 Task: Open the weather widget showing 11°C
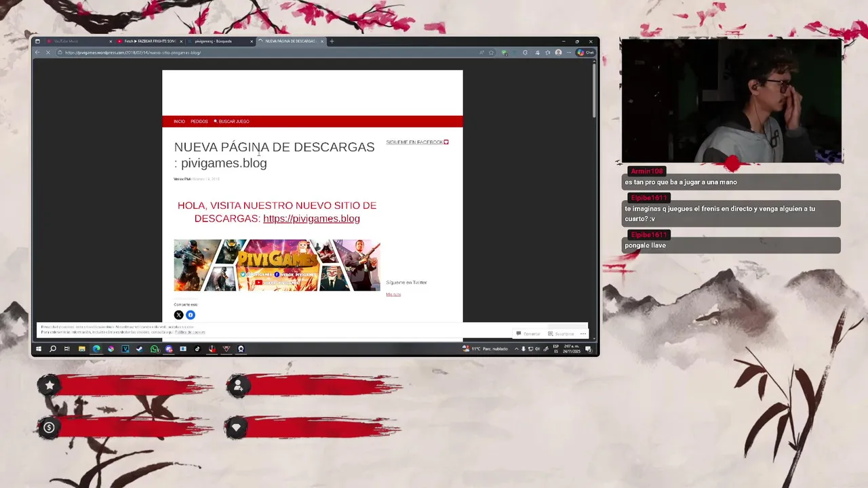coord(485,349)
